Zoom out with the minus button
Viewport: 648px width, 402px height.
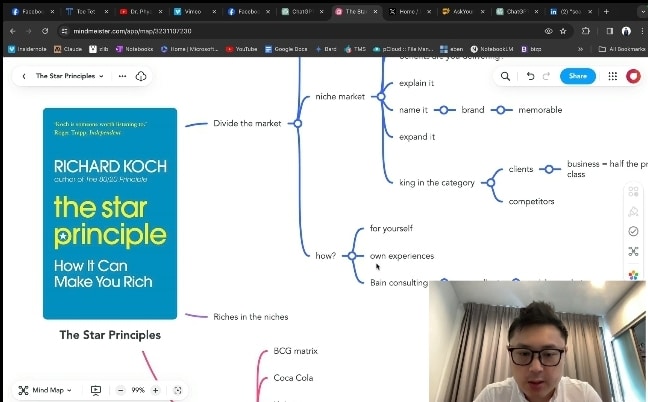(x=120, y=390)
